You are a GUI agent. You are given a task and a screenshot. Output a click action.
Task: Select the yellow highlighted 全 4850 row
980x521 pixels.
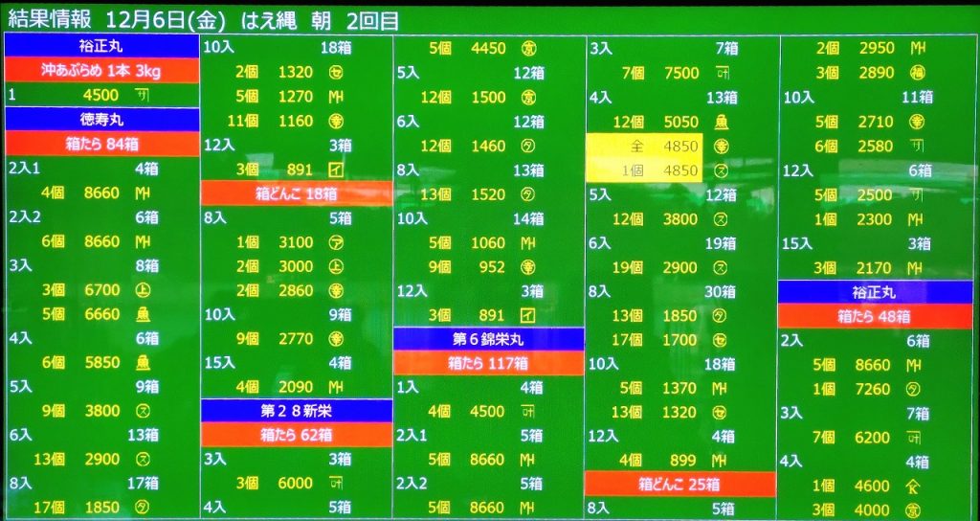point(645,146)
